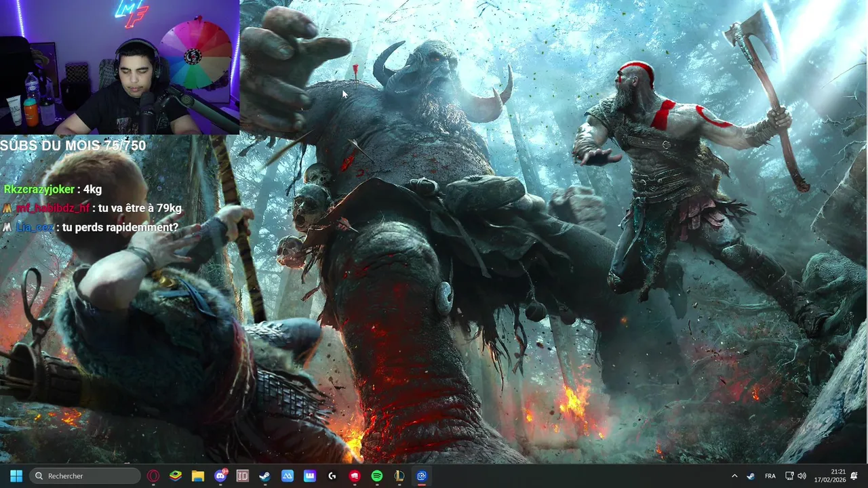Open the active screen capture app icon
This screenshot has height=488, width=868.
click(x=422, y=476)
